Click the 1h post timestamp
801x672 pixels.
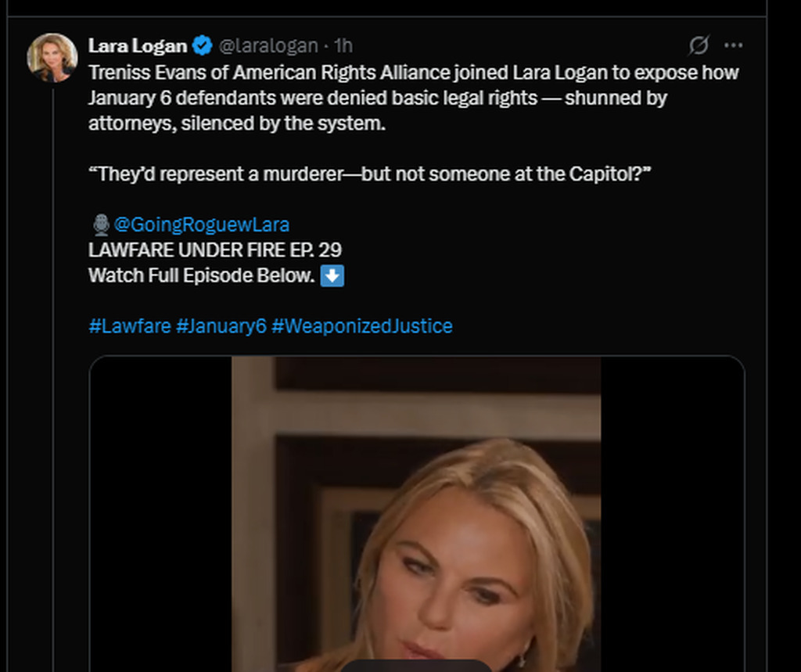point(343,45)
